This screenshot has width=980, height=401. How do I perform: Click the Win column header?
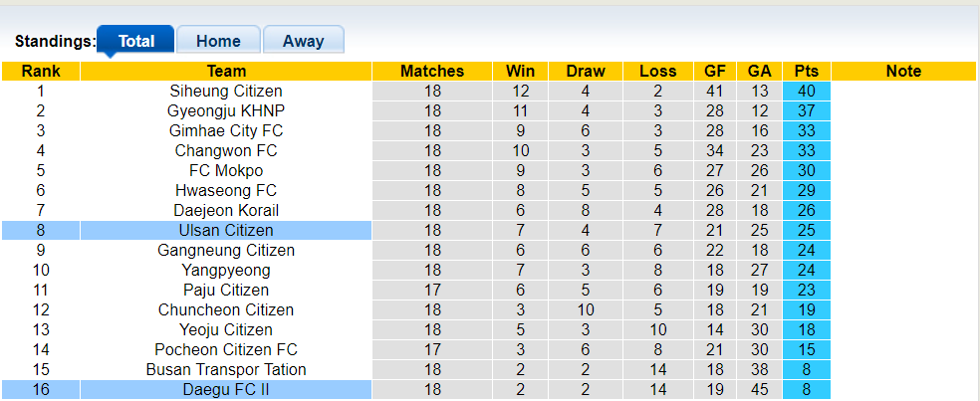(520, 71)
